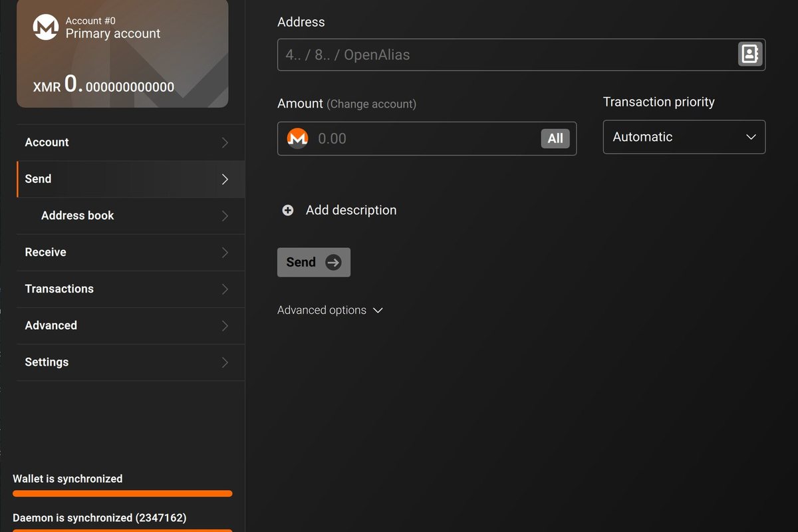Screen dimensions: 798x532
Task: Open the Advanced menu item
Action: pos(130,325)
